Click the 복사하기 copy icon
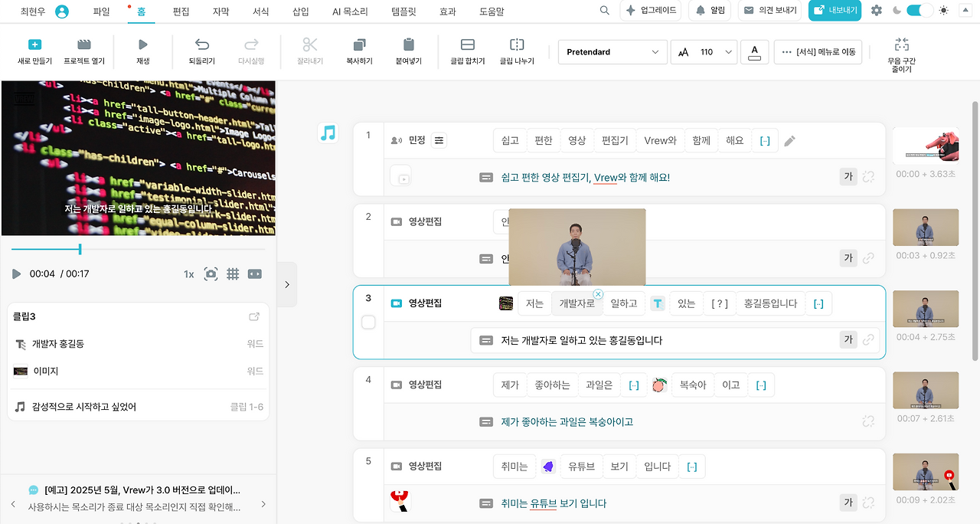The width and height of the screenshot is (980, 524). click(359, 44)
